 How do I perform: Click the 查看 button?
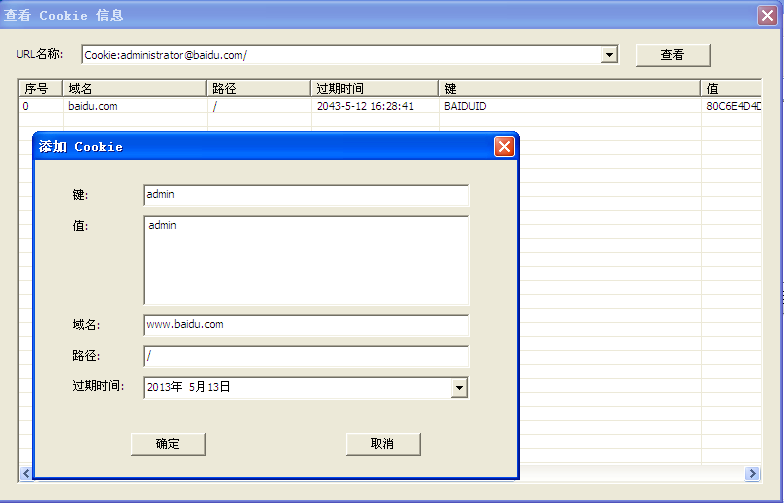pos(672,55)
